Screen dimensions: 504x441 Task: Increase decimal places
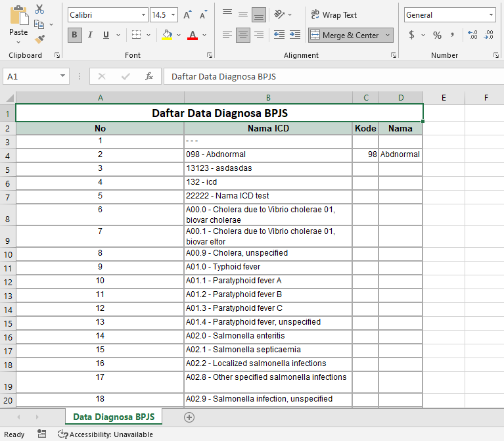click(x=472, y=35)
